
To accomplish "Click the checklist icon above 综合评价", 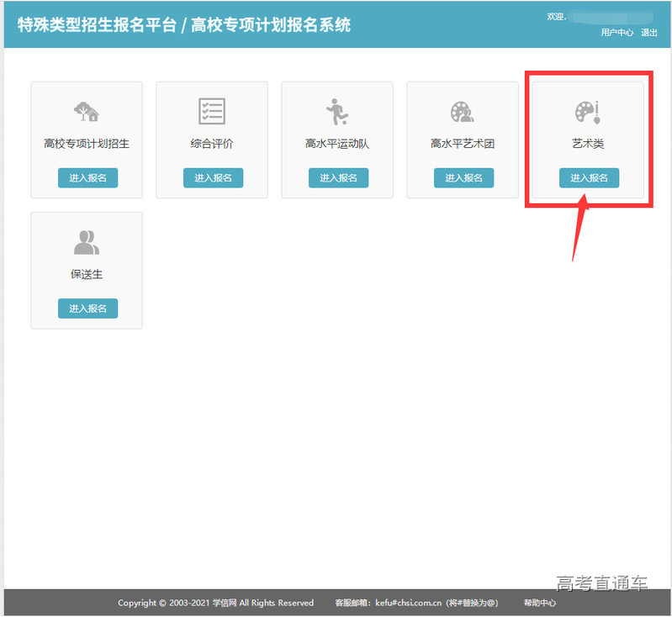I will pyautogui.click(x=212, y=111).
